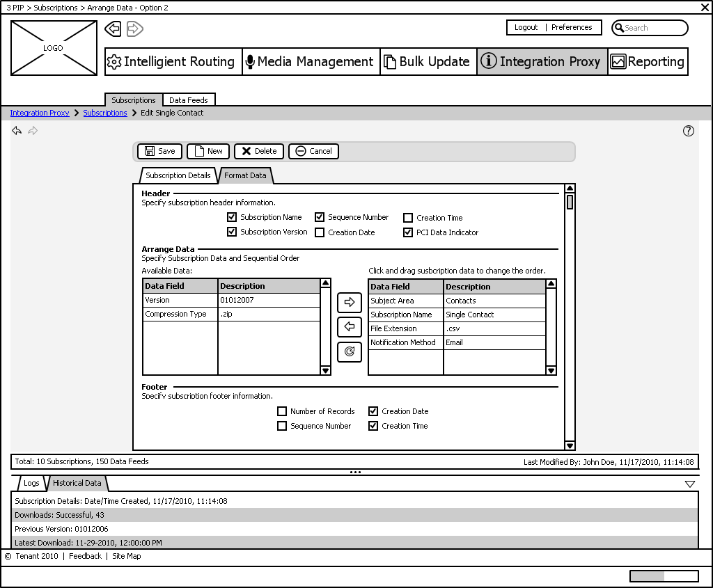Click the help question mark icon
Viewport: 713px width, 588px height.
click(x=689, y=131)
